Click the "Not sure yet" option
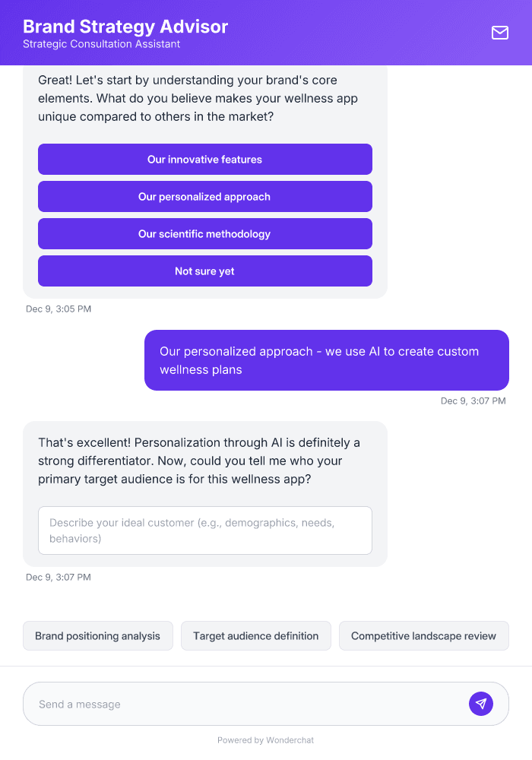Image resolution: width=532 pixels, height=760 pixels. 204,271
